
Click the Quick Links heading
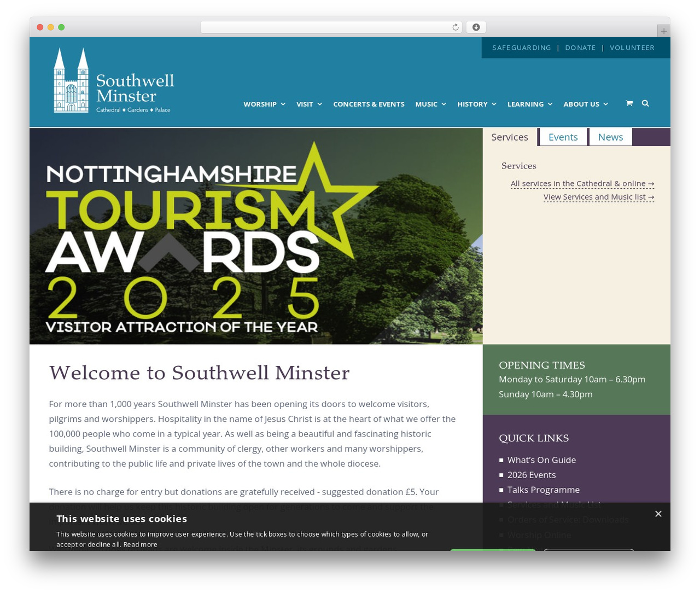(x=534, y=438)
